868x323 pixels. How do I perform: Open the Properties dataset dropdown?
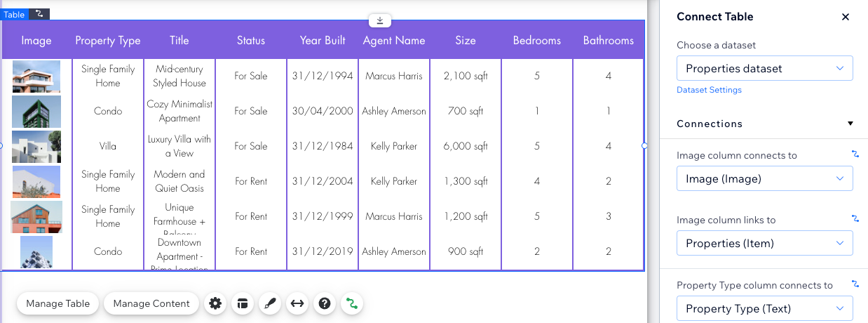764,68
